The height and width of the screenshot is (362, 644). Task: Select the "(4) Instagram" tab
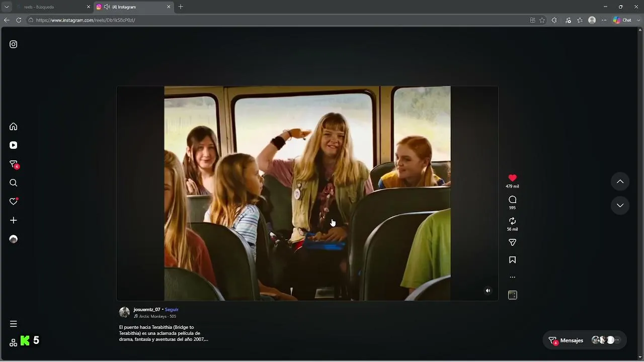pyautogui.click(x=133, y=7)
